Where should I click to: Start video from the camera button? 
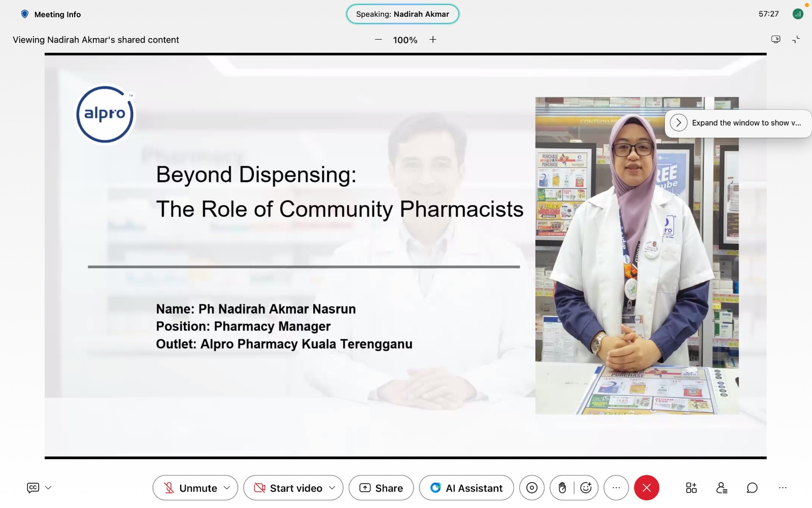(288, 488)
